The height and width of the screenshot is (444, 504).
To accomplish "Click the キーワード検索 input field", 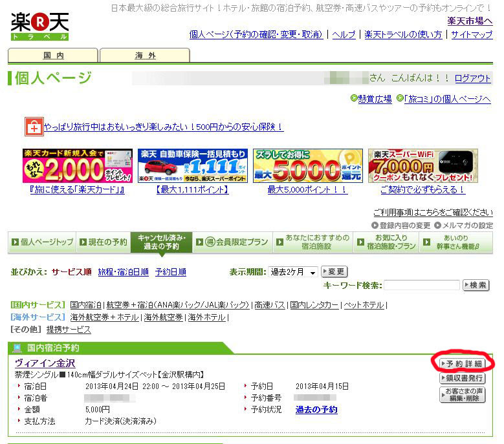I will (x=422, y=285).
